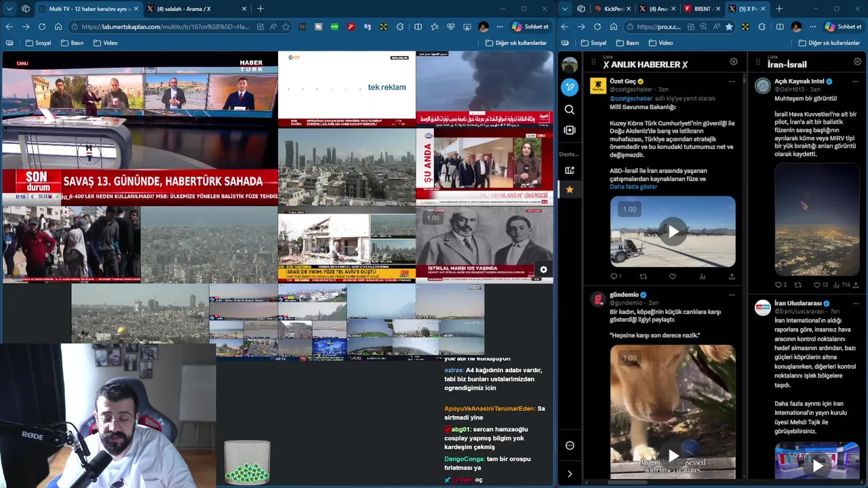Screen dimensions: 868x488
Task: Open Video bookmarks folder in left browser
Action: 105,43
